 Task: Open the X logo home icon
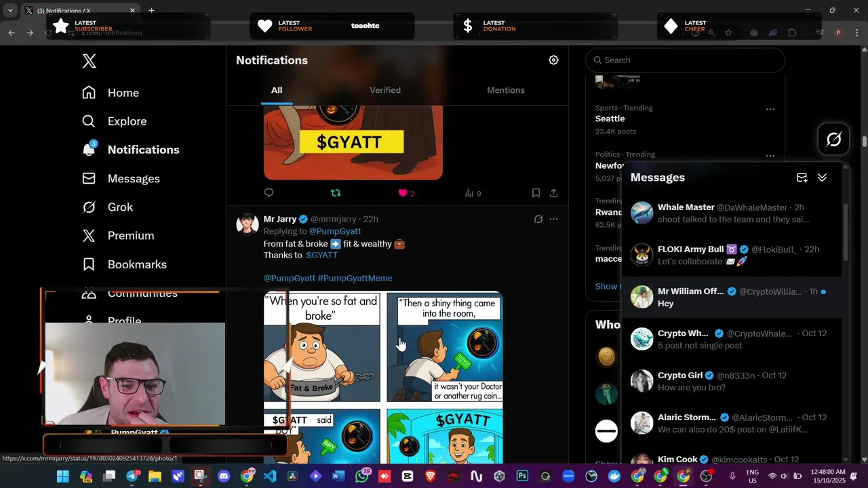89,61
